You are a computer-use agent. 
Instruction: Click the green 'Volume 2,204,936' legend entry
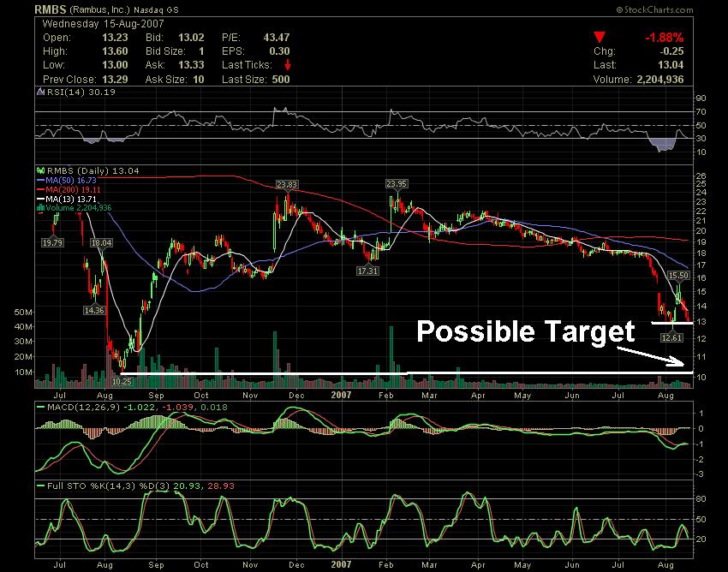(79, 208)
